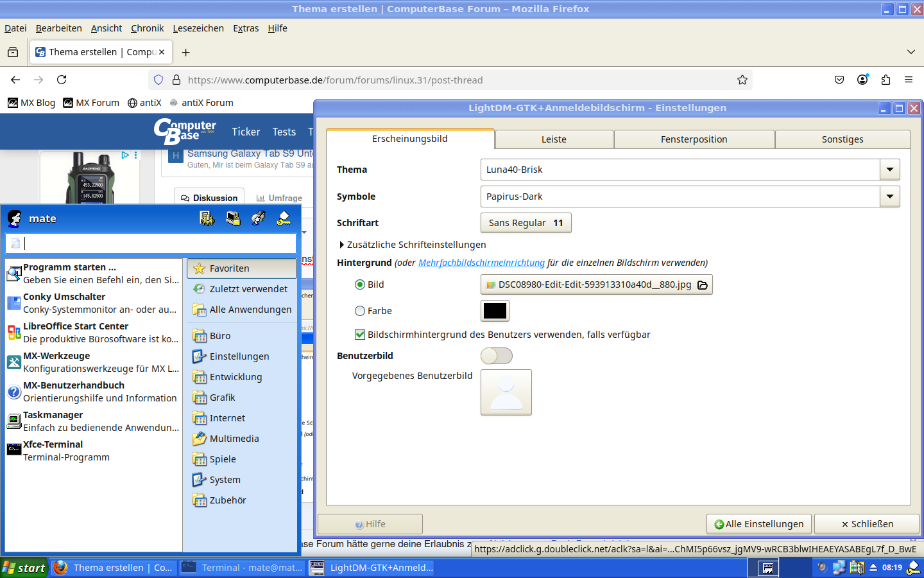Screen dimensions: 924x578
Task: Start the Taskmanager from favorites
Action: (x=94, y=421)
